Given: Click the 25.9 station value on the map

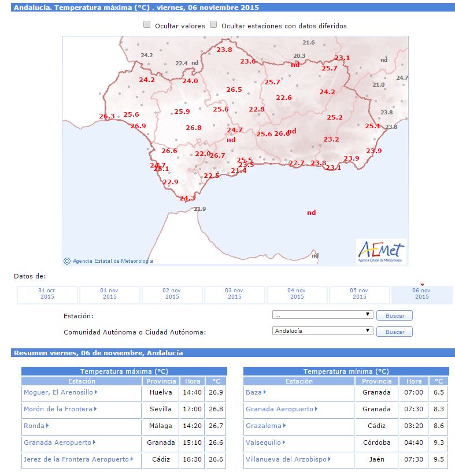Looking at the screenshot, I should click(x=182, y=111).
